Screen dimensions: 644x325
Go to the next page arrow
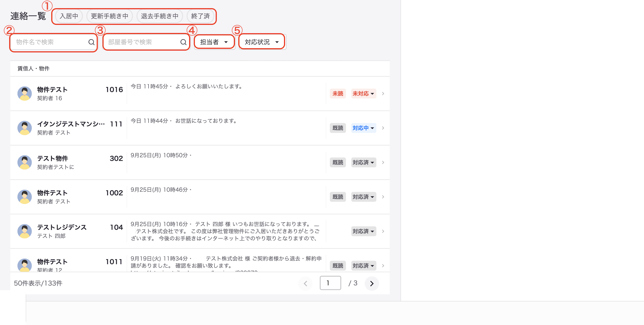coord(372,284)
